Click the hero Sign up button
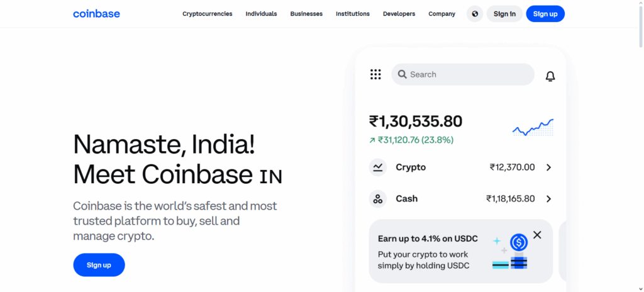Viewport: 644px width, 292px height. point(99,265)
